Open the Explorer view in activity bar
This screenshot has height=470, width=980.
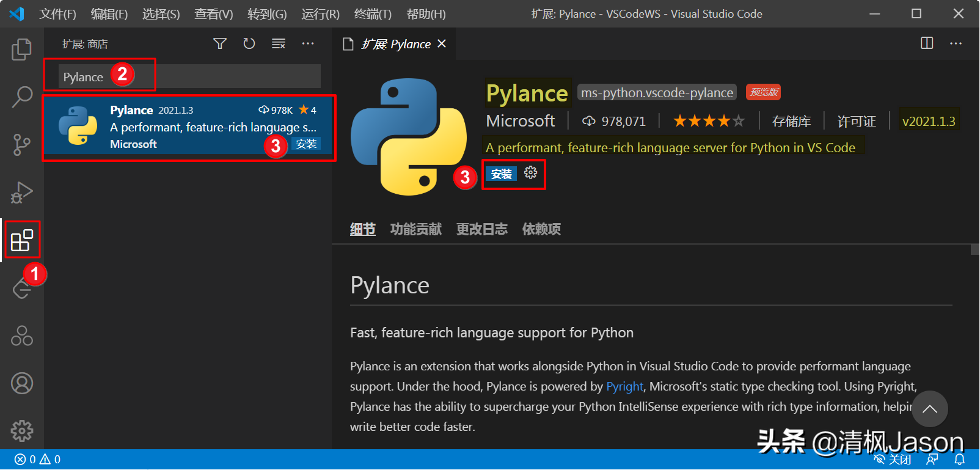point(22,50)
